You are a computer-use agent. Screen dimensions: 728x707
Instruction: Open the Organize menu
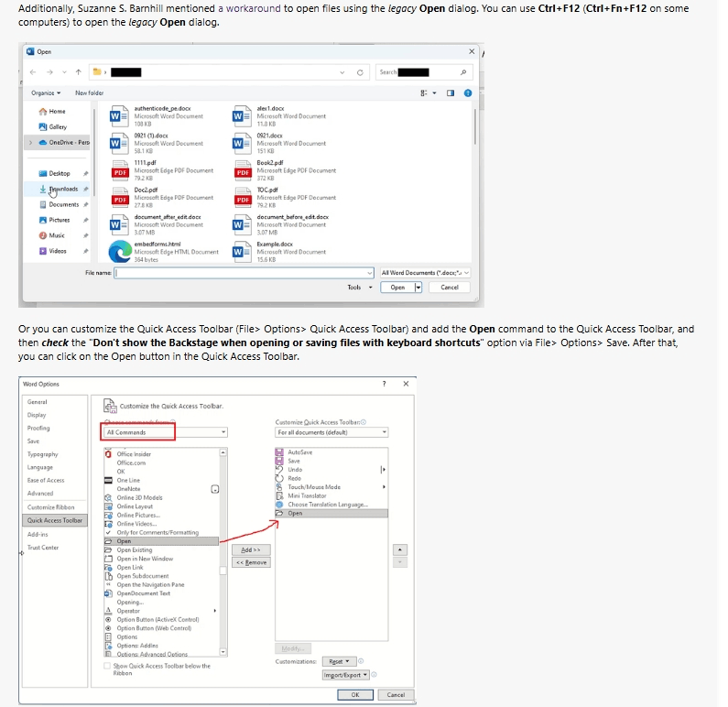coord(46,92)
